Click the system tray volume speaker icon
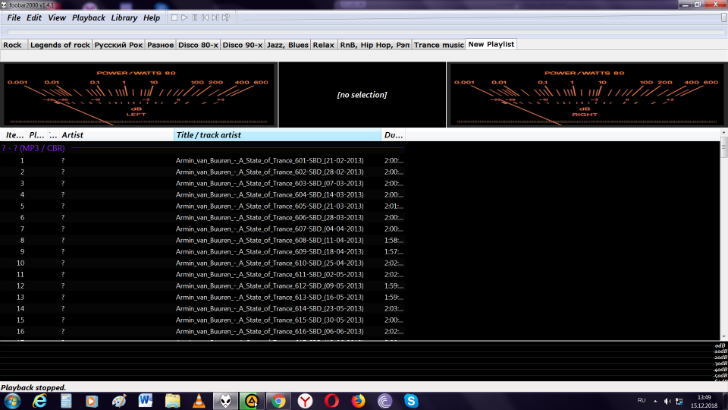 pyautogui.click(x=667, y=401)
